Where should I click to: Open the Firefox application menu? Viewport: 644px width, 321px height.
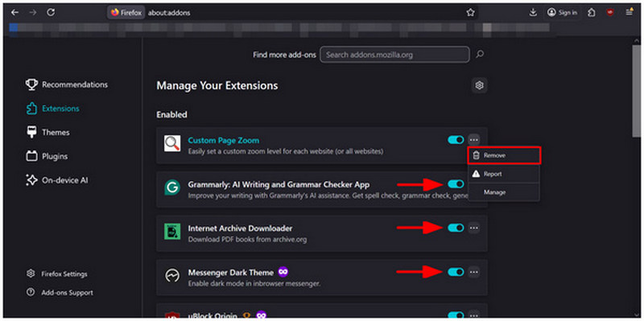[x=629, y=13]
